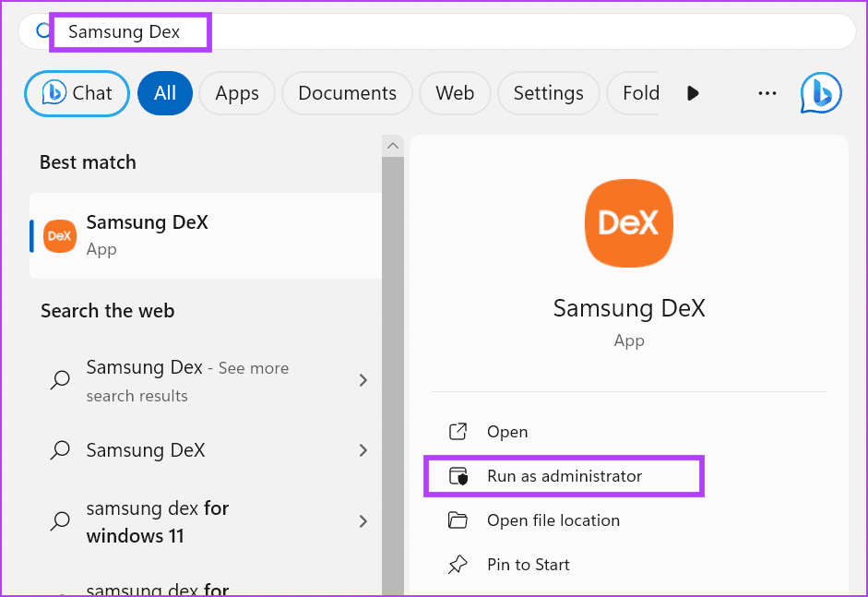Open the Bing Chat button

77,93
